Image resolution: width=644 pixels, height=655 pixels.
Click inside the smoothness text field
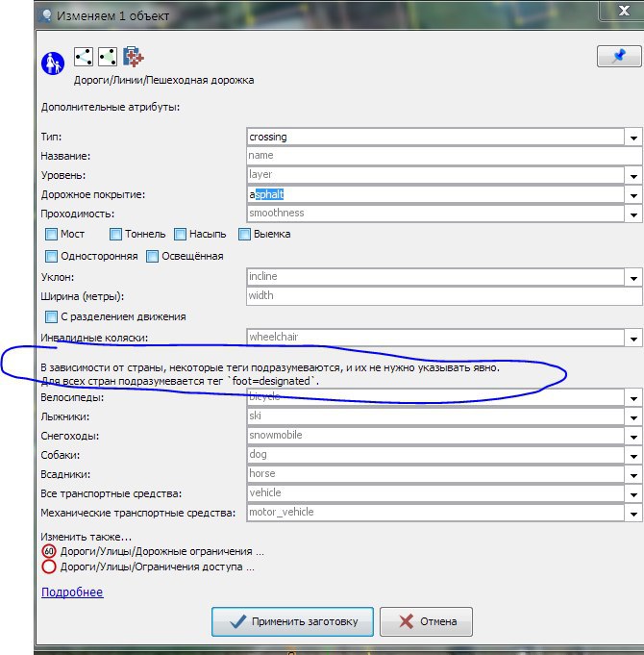coord(435,214)
